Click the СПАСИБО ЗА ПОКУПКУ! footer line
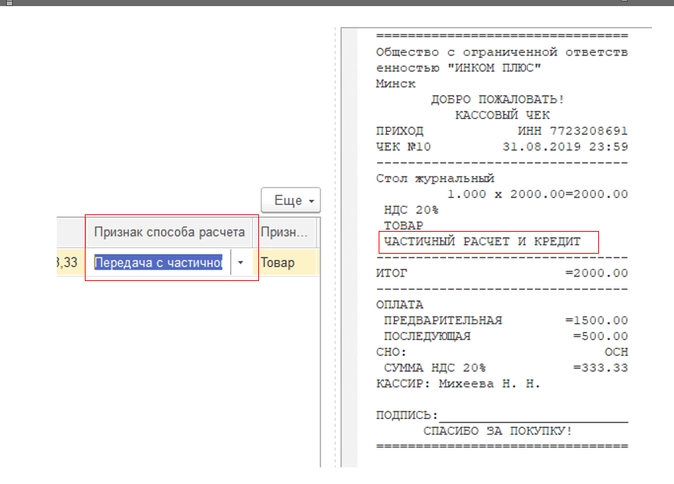 click(497, 430)
